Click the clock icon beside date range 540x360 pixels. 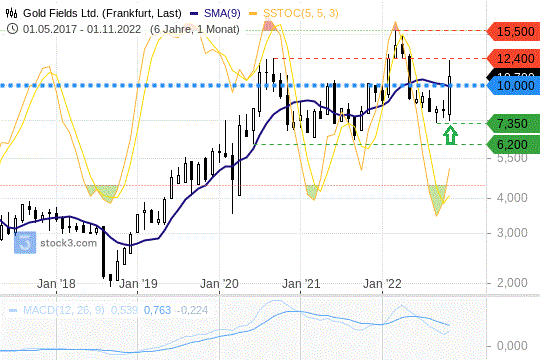(12, 29)
